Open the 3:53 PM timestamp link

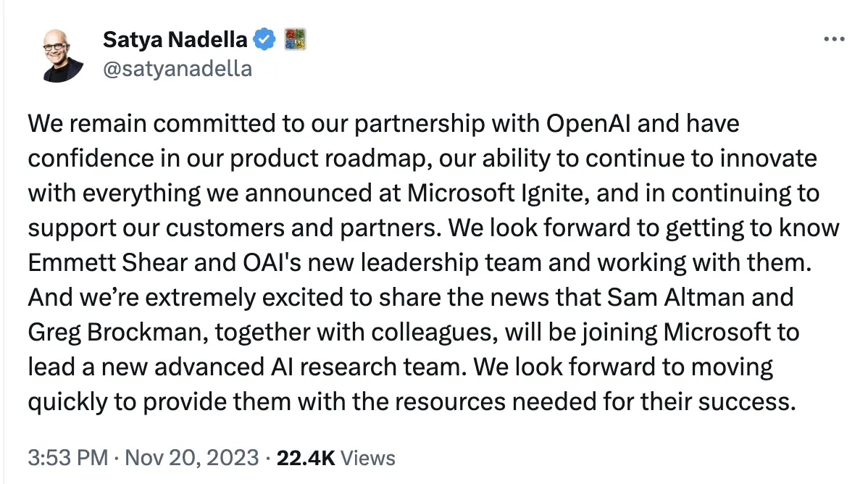point(67,458)
